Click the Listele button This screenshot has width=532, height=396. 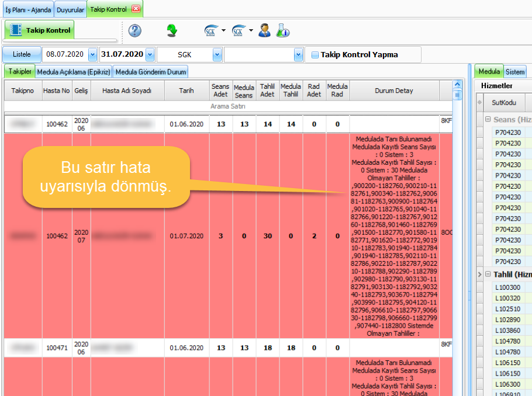pyautogui.click(x=22, y=54)
